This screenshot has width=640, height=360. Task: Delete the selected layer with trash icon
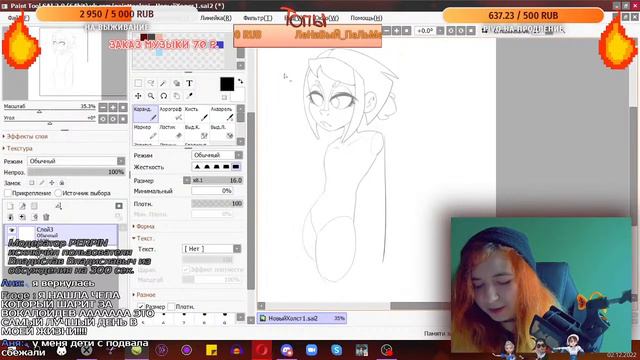coord(46,217)
